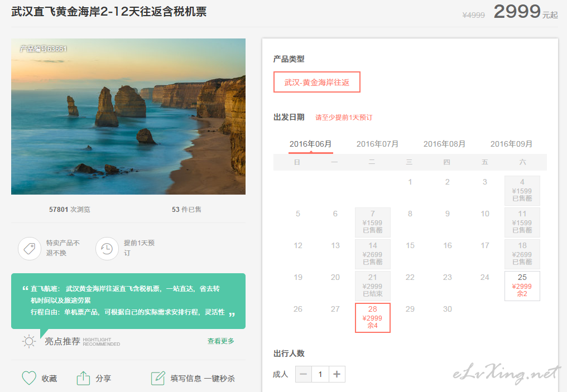The height and width of the screenshot is (392, 567).
Task: Click calendar date 1 in June
Action: coord(410,182)
